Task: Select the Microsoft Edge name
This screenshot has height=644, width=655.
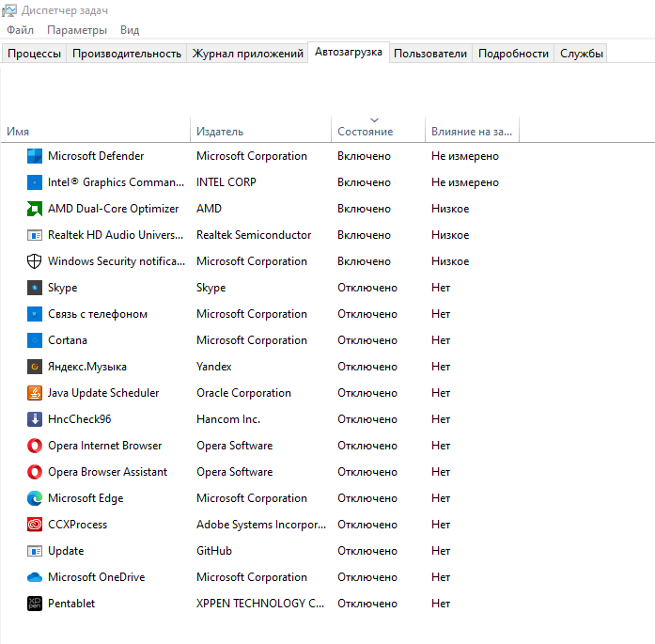Action: (86, 498)
